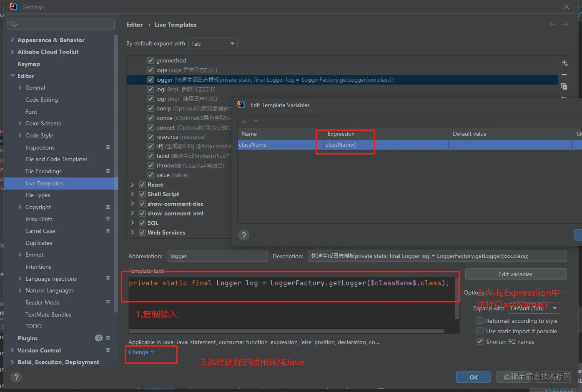Click the duplicate template copy icon

[564, 87]
